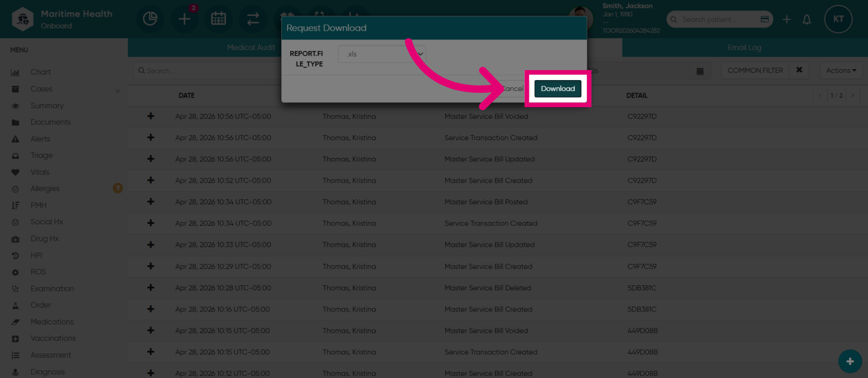Open the KT user profile menu
Image resolution: width=868 pixels, height=378 pixels.
coord(838,19)
